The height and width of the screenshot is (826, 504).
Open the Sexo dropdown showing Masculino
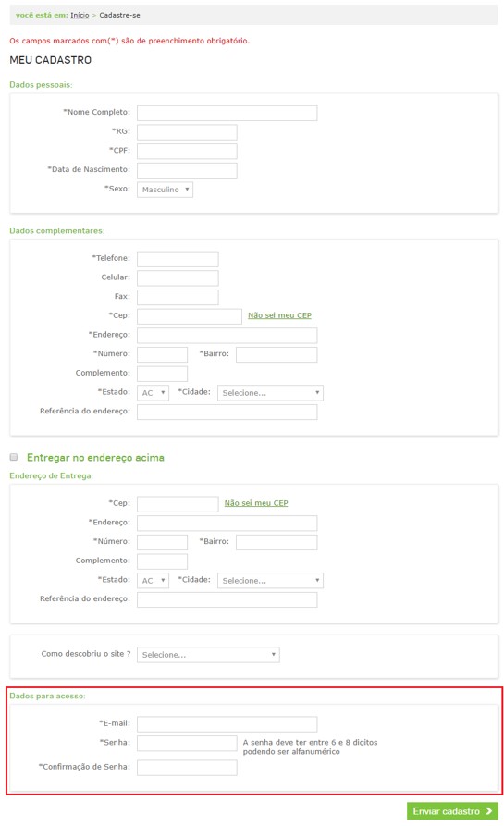click(165, 190)
